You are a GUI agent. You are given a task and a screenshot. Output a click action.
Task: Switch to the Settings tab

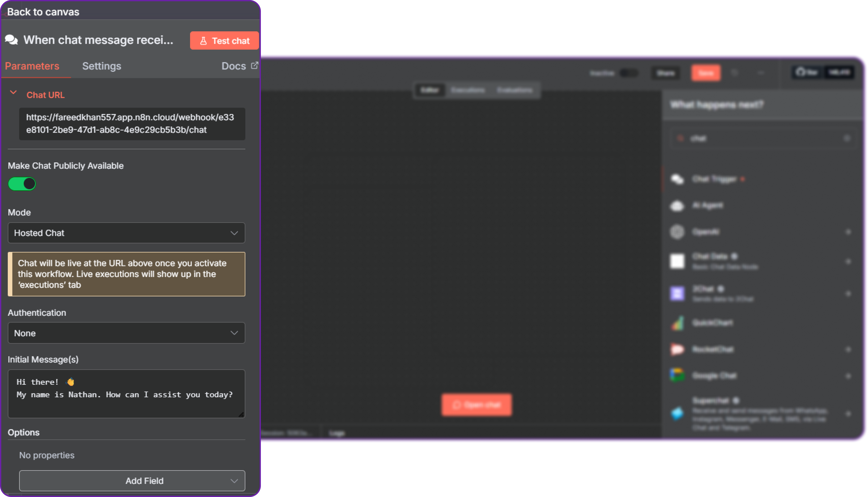(x=101, y=66)
